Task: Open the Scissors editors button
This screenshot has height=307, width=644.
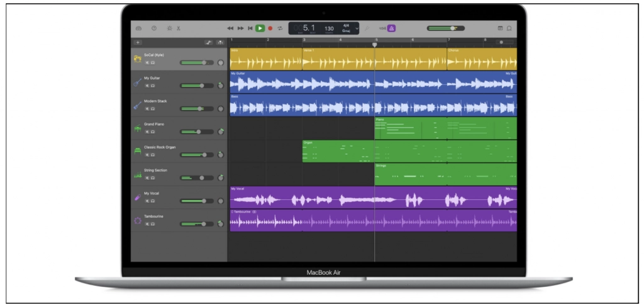Action: click(179, 28)
